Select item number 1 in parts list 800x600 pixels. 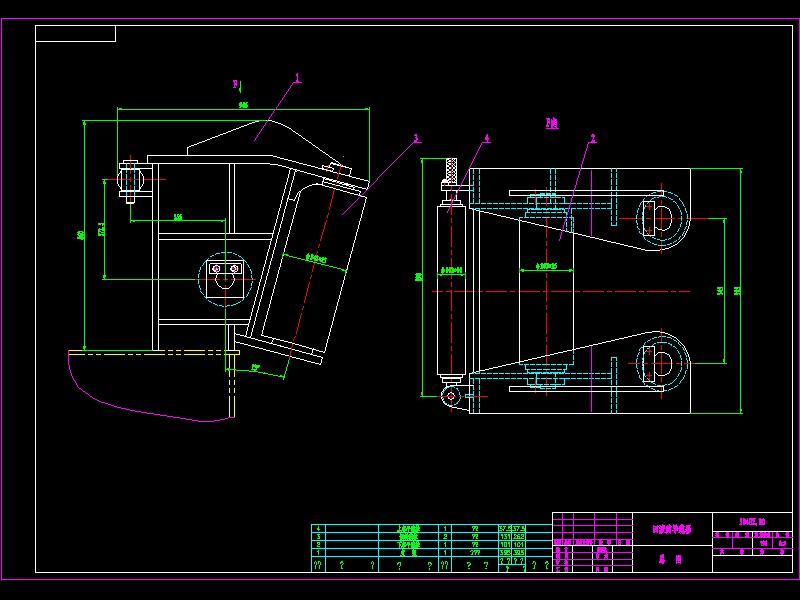318,552
